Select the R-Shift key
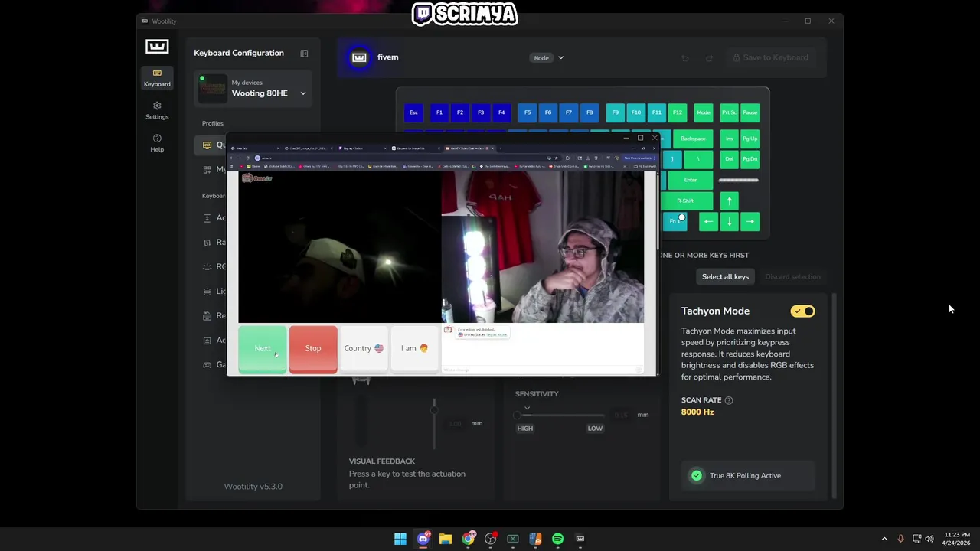 685,201
